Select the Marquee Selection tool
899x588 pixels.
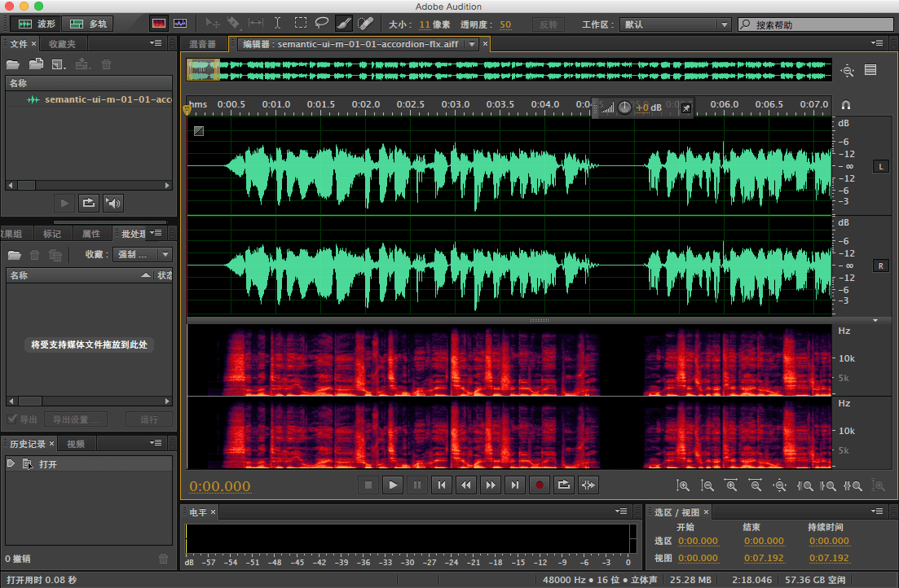[x=300, y=24]
